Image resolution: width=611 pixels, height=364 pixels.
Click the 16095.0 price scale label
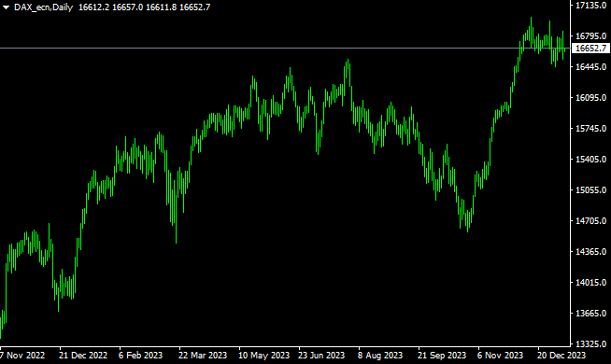click(590, 98)
